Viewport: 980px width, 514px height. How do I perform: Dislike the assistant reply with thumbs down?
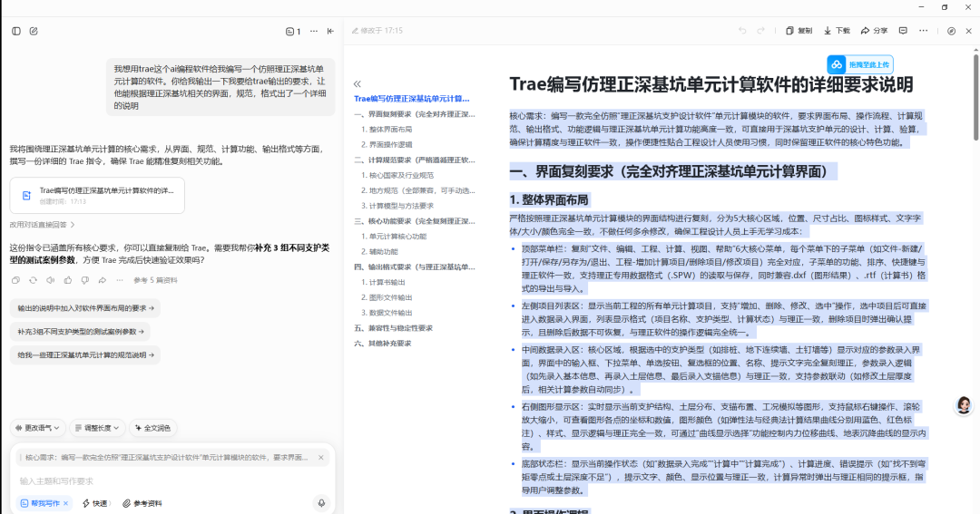coord(85,280)
